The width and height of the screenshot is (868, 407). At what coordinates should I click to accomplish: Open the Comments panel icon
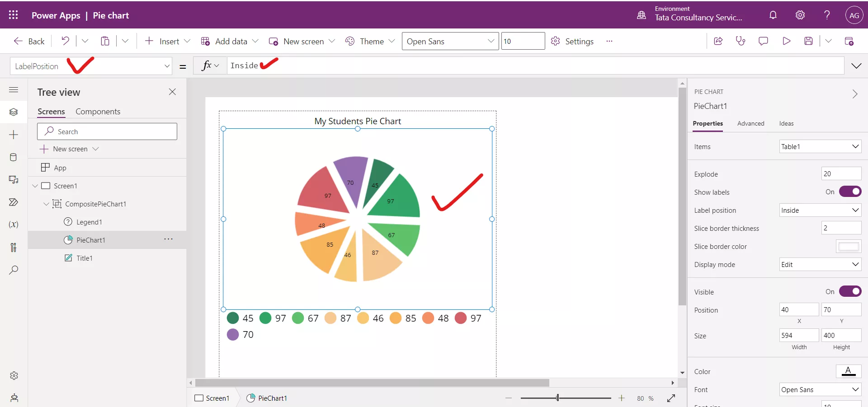pos(764,41)
